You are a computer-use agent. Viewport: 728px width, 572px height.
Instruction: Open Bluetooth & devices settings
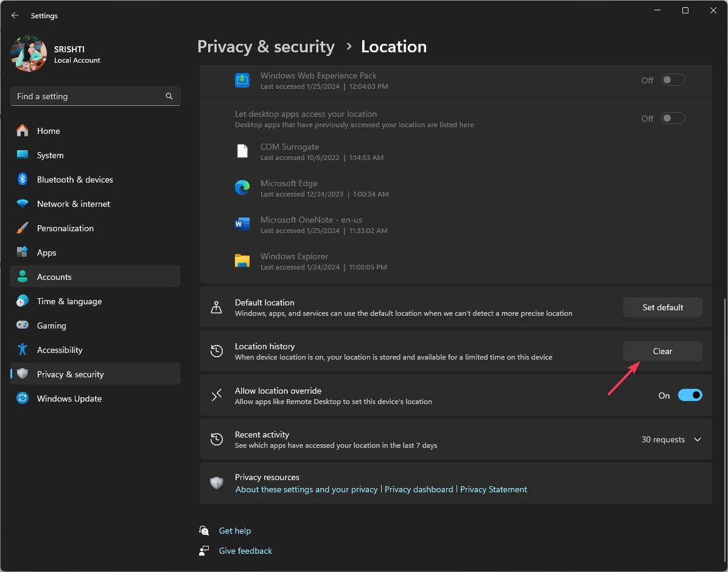[x=95, y=180]
